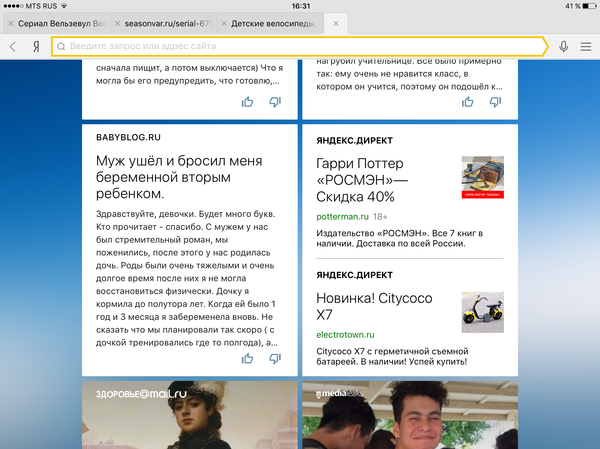Dislike the Babyblog article with thumbs down
Viewport: 600px width, 449px height.
pos(275,357)
